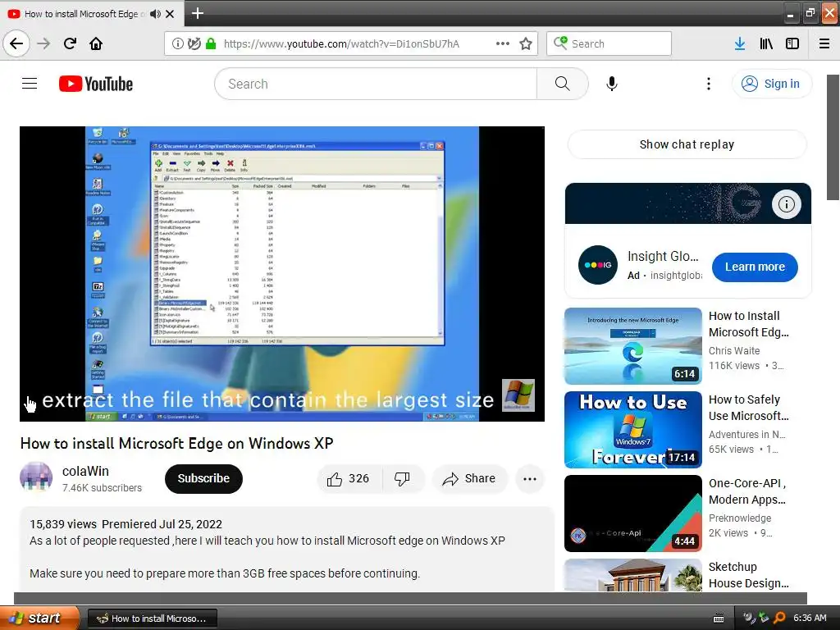Click the browser search bar
The image size is (840, 630).
[x=609, y=44]
